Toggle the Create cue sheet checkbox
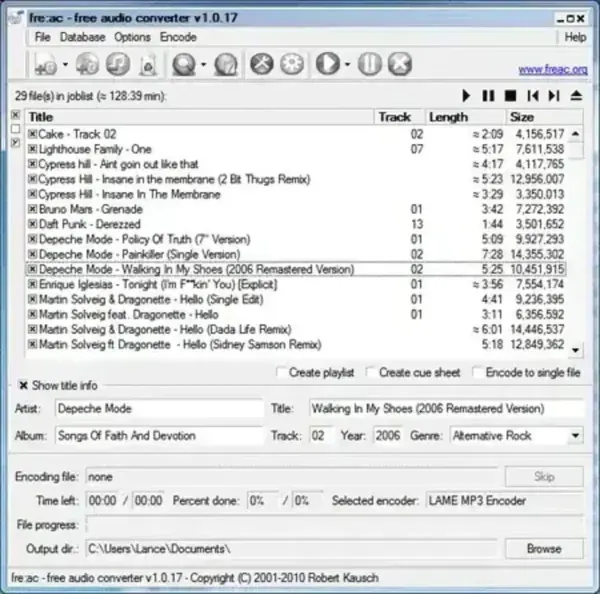The height and width of the screenshot is (594, 600). [x=370, y=372]
